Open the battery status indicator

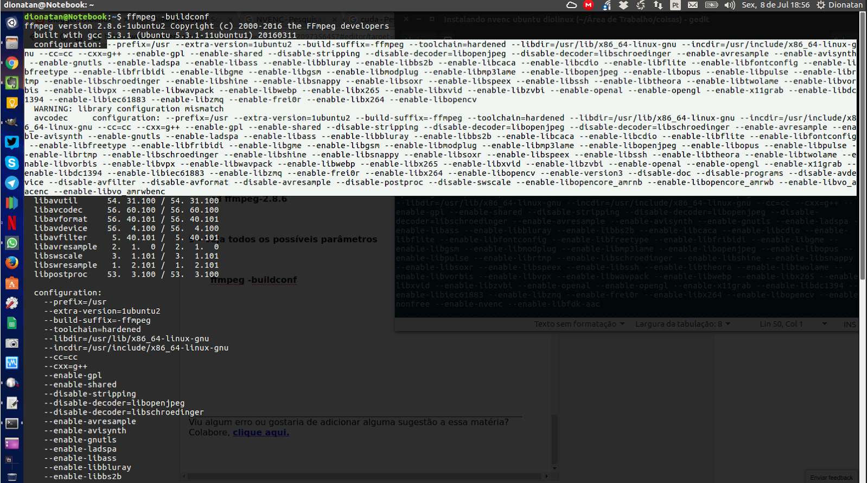tap(711, 5)
